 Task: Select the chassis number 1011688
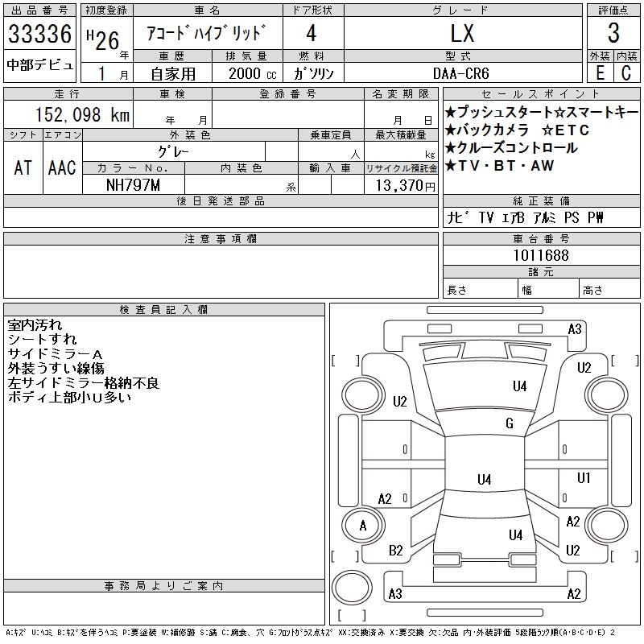(x=541, y=255)
